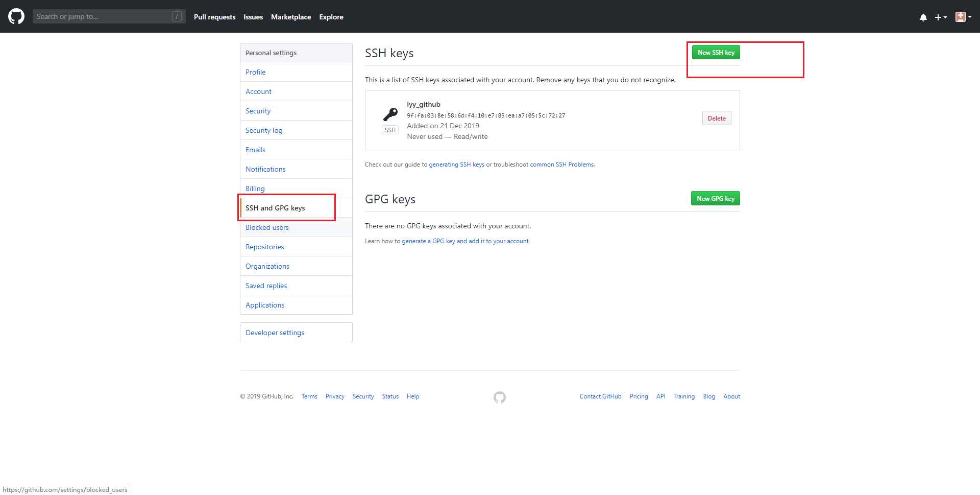Open Emails settings
Viewport: 980px width, 495px height.
pos(296,150)
